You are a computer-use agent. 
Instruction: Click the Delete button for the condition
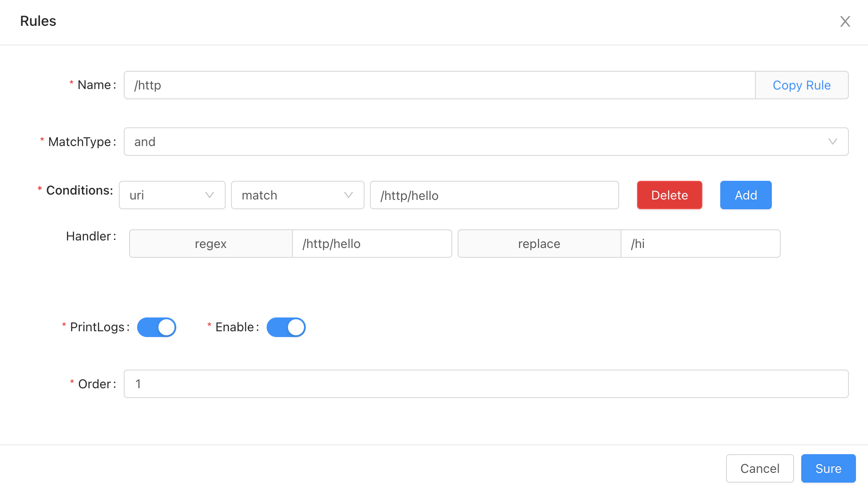pyautogui.click(x=669, y=195)
